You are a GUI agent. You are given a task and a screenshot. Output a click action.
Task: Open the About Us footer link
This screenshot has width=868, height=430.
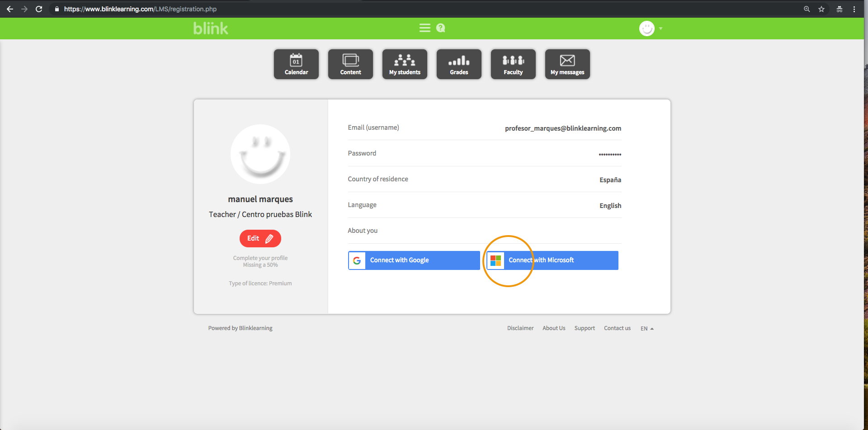click(x=554, y=328)
